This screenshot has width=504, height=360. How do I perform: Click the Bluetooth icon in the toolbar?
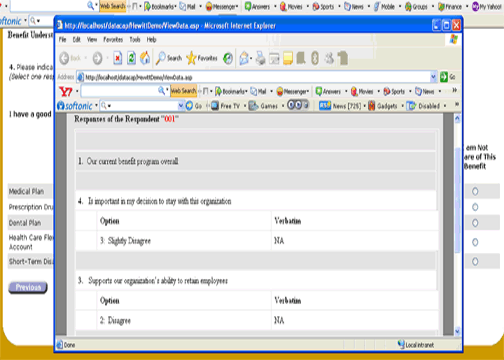(x=315, y=58)
